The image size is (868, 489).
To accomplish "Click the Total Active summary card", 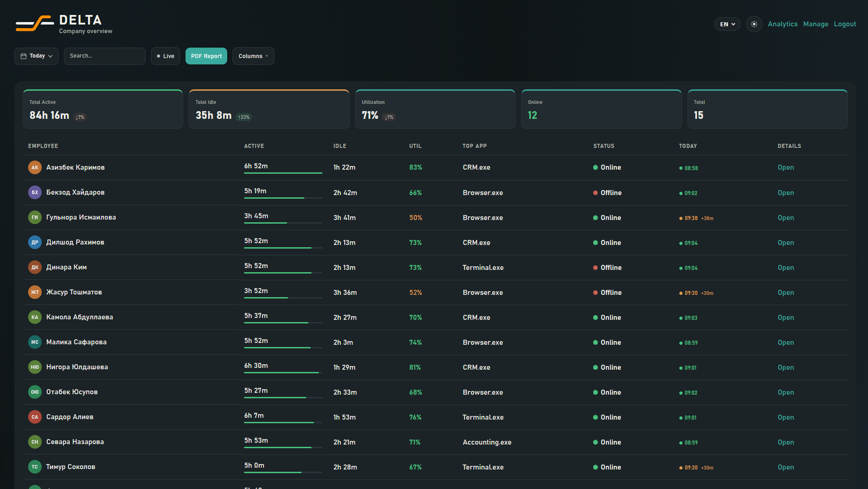I will tap(103, 109).
